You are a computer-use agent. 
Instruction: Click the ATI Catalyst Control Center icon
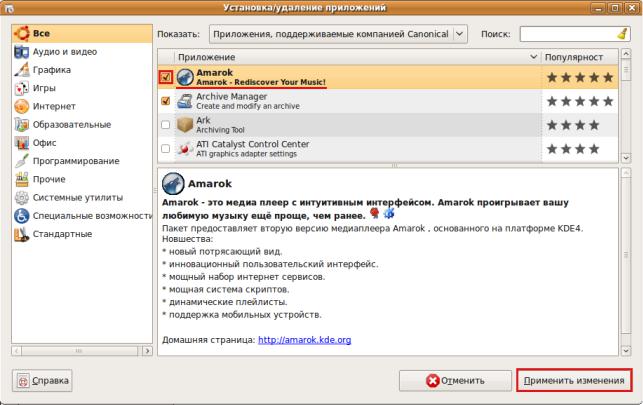tap(185, 148)
